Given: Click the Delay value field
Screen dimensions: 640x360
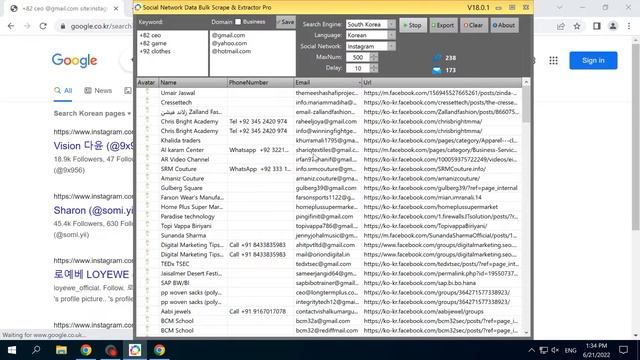Looking at the screenshot, I should pos(358,68).
